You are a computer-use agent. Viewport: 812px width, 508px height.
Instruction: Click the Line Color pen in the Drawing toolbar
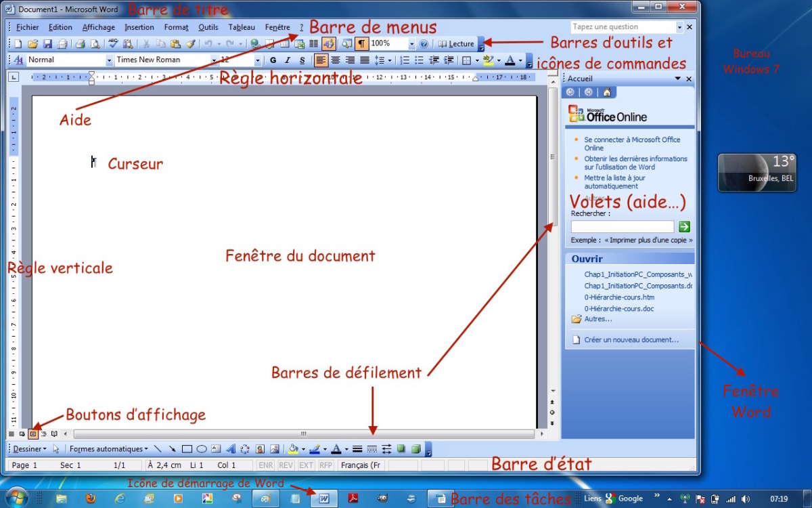(315, 449)
